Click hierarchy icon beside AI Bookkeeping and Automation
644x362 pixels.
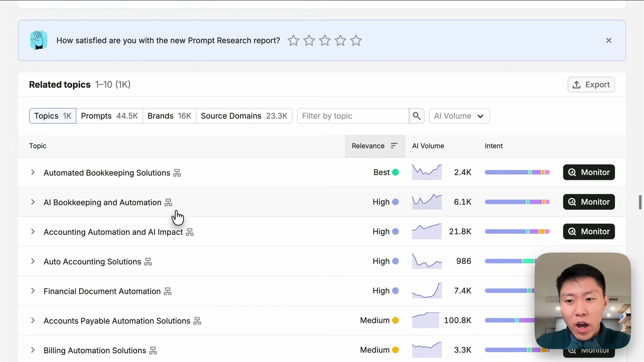(168, 202)
